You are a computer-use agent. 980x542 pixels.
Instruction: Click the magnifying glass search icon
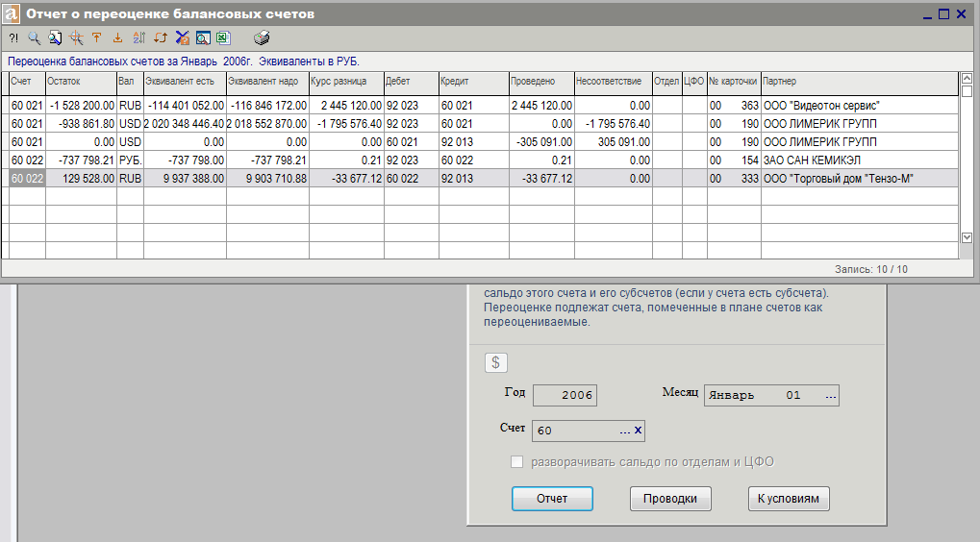click(x=35, y=38)
